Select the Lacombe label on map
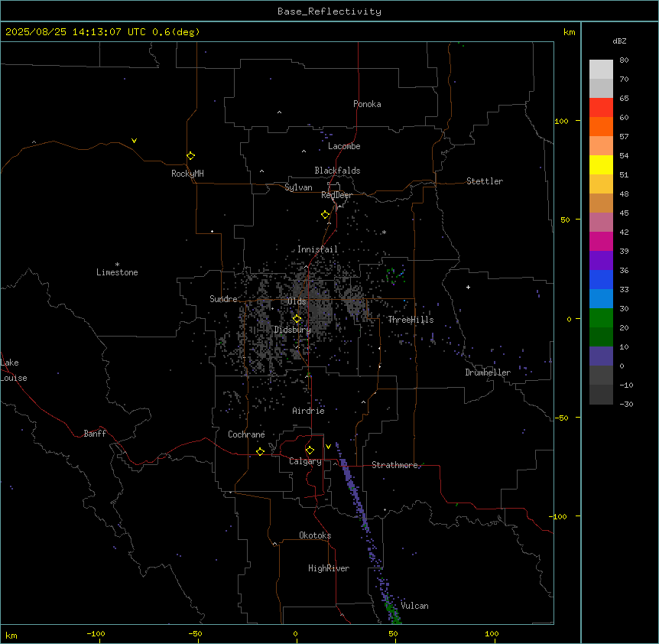The image size is (659, 644). tap(344, 146)
